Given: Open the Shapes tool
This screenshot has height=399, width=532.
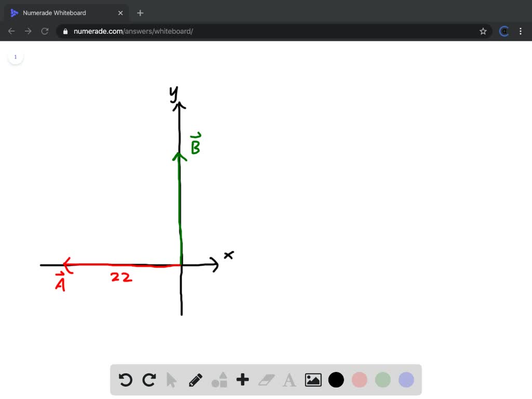Looking at the screenshot, I should (219, 380).
